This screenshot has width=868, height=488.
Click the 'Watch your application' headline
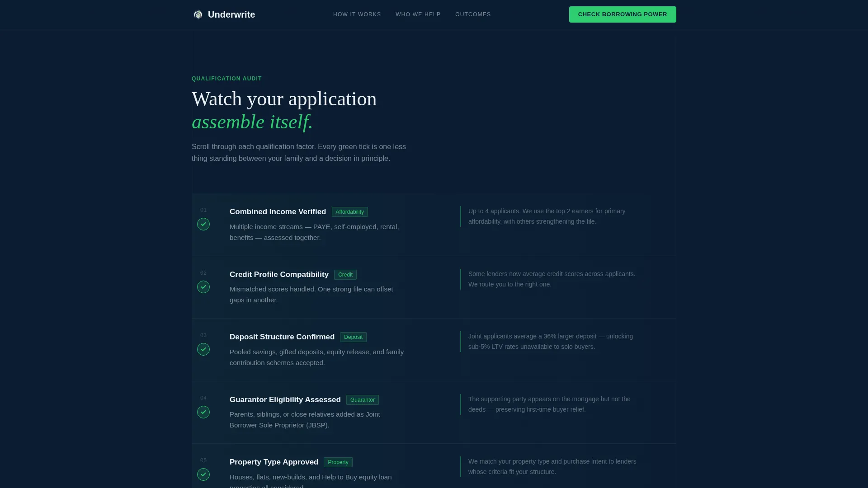pyautogui.click(x=284, y=99)
